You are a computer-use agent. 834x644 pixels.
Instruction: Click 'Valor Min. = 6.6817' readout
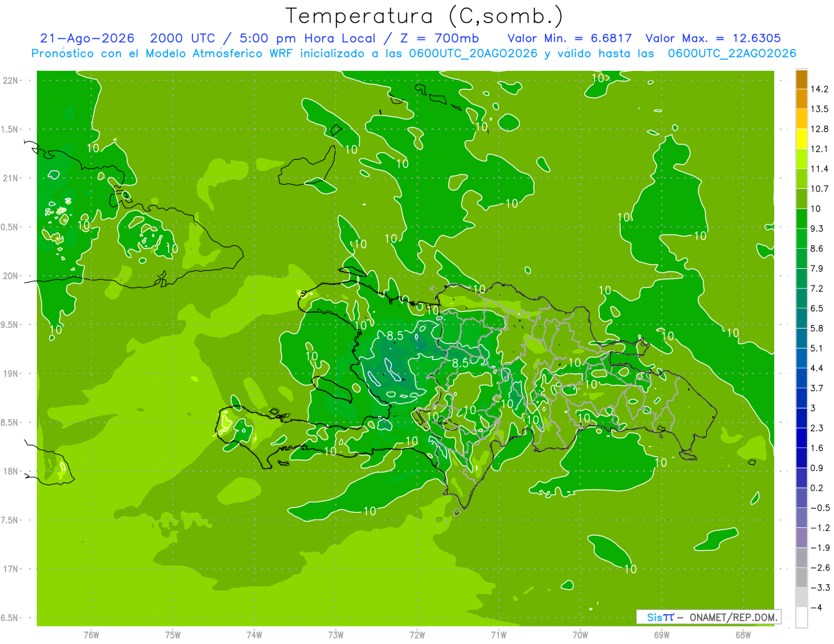pyautogui.click(x=570, y=38)
